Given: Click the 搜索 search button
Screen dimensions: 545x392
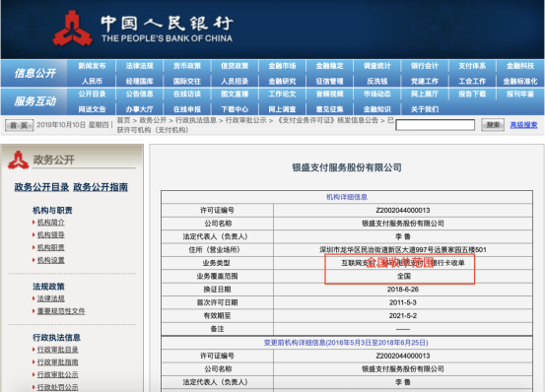Looking at the screenshot, I should pos(493,125).
